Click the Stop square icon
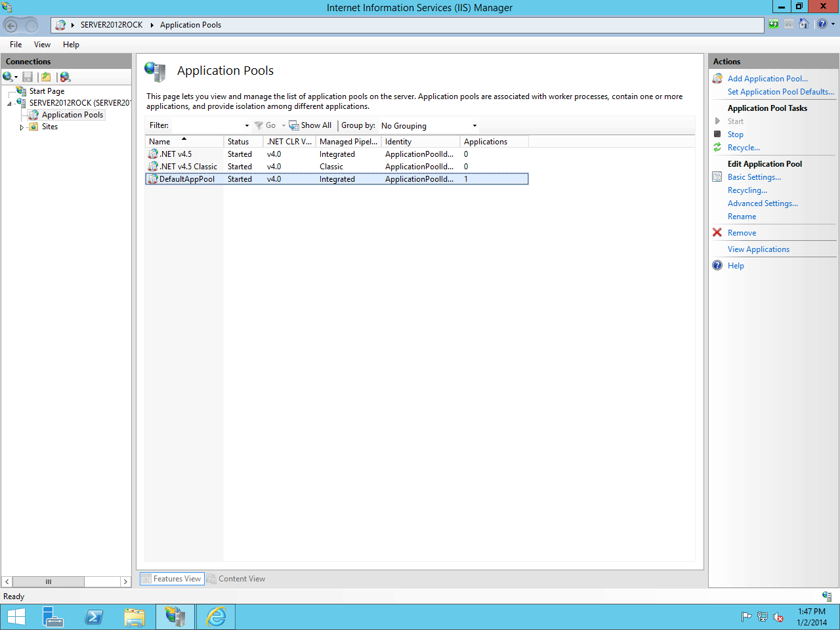This screenshot has width=840, height=630. pyautogui.click(x=717, y=134)
